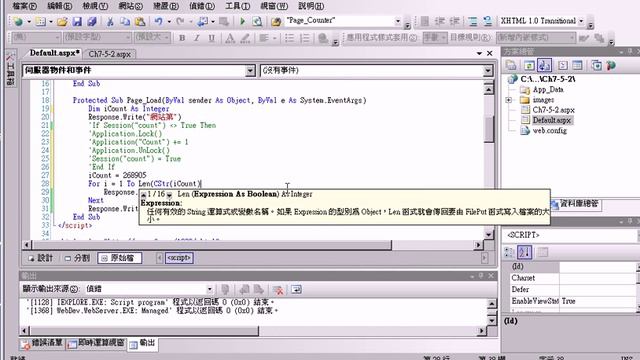The height and width of the screenshot is (360, 640).
Task: Click the Save All icon
Action: [x=92, y=21]
